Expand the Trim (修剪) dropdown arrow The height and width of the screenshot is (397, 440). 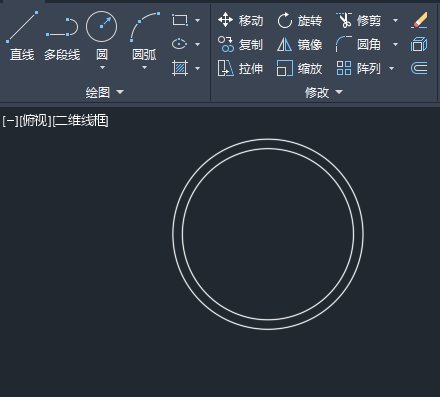coord(395,20)
